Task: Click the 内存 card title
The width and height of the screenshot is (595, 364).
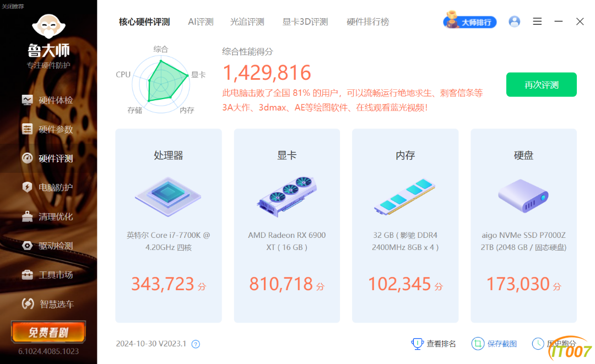Action: point(405,155)
